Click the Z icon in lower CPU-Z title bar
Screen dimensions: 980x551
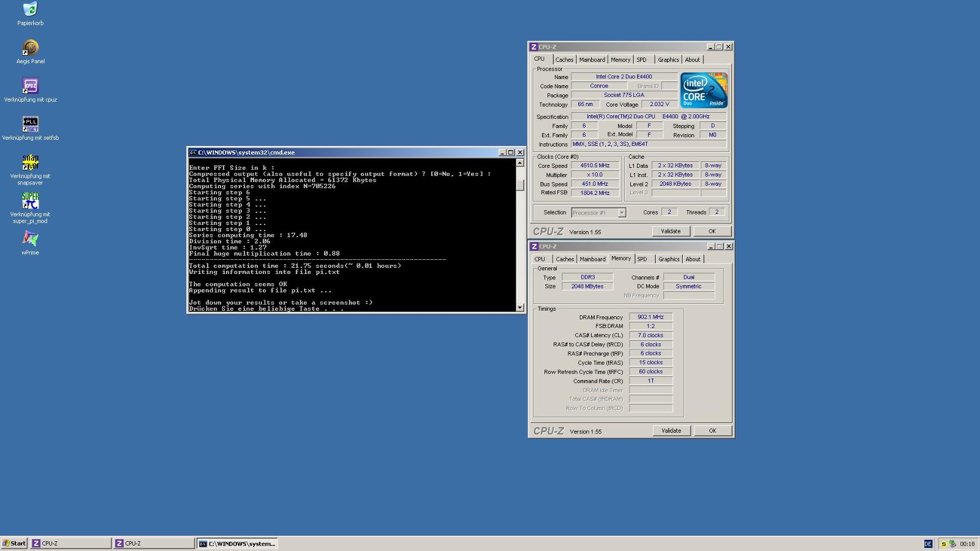534,246
